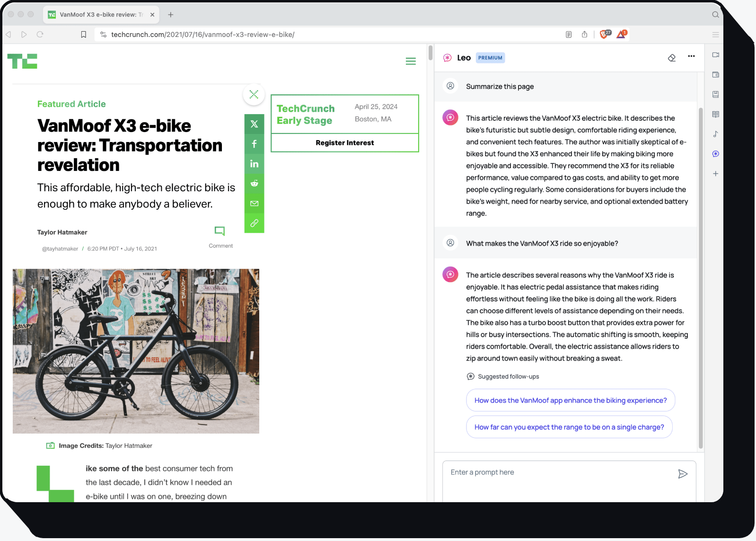The height and width of the screenshot is (541, 756).
Task: Click the page vertical scrollbar thumb
Action: pyautogui.click(x=431, y=53)
